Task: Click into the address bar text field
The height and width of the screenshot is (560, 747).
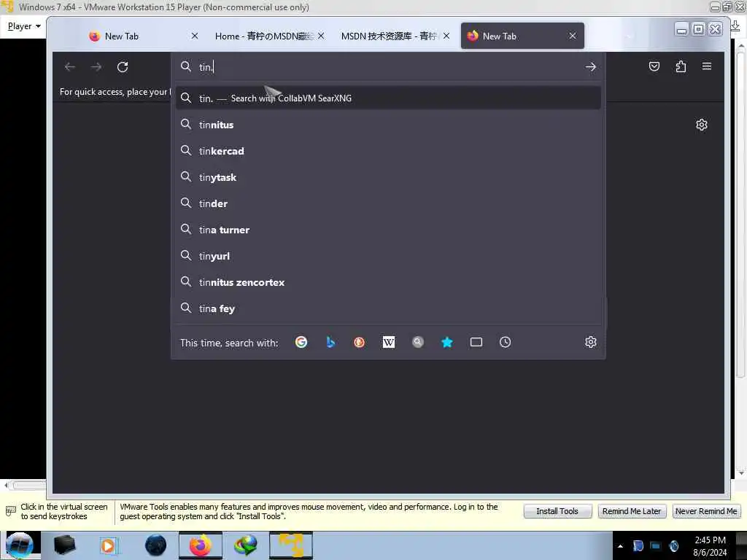Action: 388,66
